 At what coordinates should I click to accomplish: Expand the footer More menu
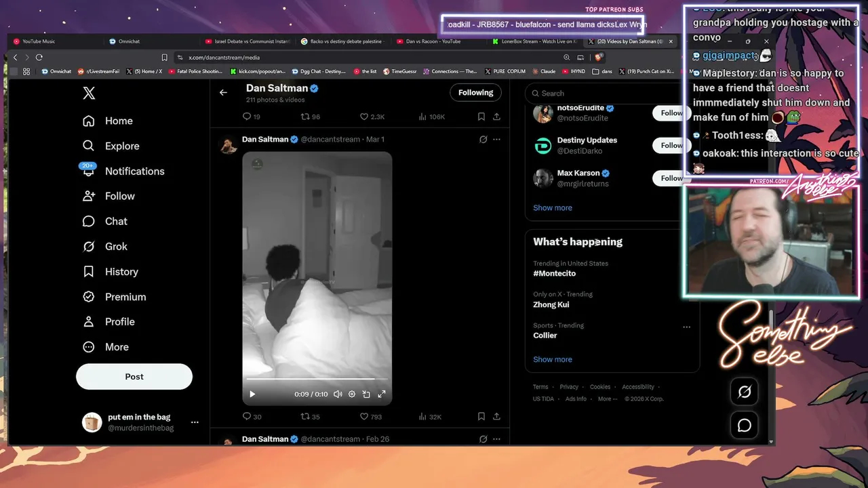pos(607,399)
